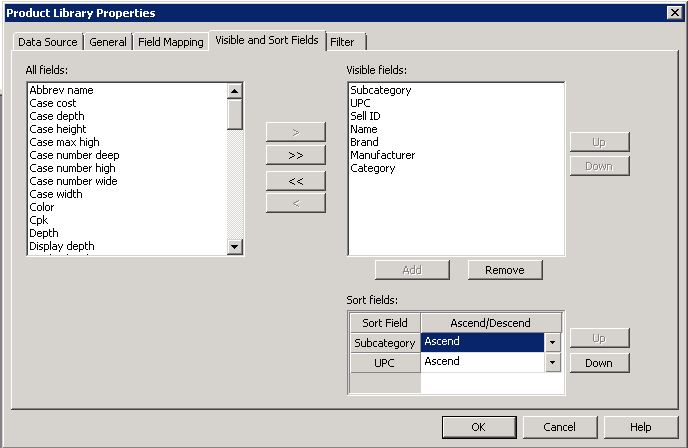Select the General tab
This screenshot has width=688, height=448.
108,42
